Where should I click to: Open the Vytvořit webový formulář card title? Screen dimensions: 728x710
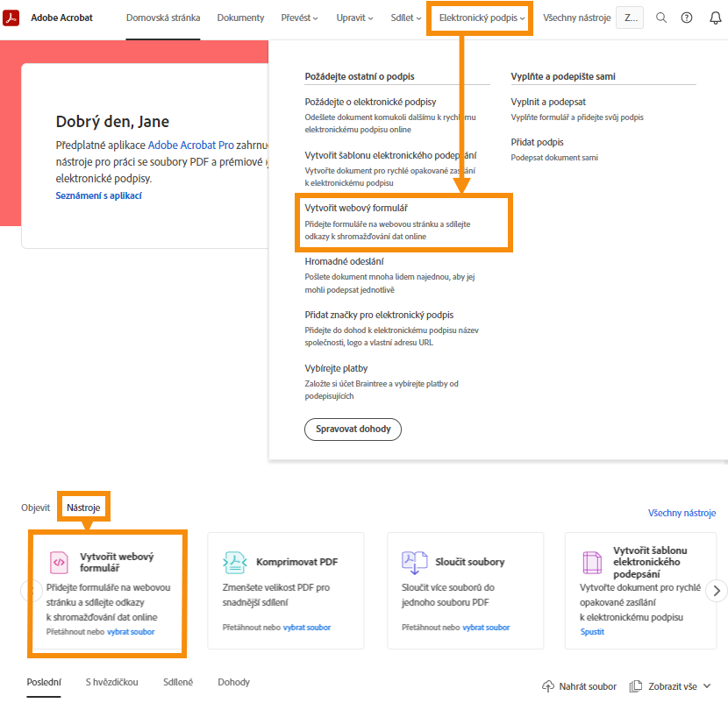click(x=117, y=562)
